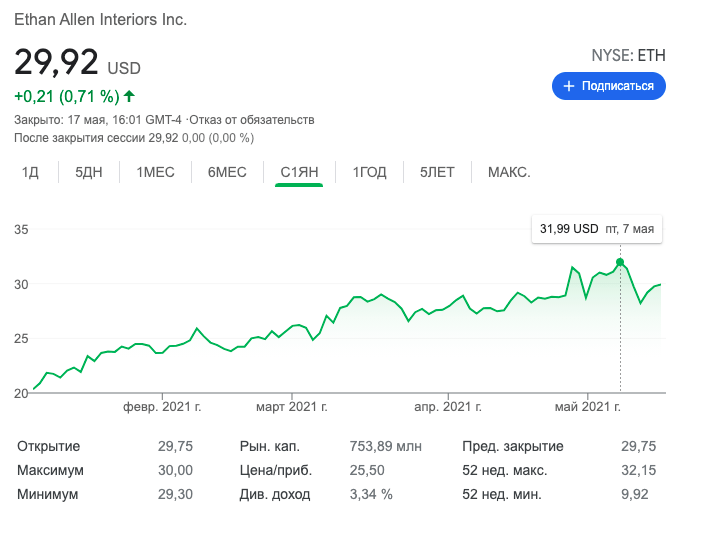The image size is (720, 540).
Task: Open the Отказ от обязательств disclaimer link
Action: (x=252, y=120)
